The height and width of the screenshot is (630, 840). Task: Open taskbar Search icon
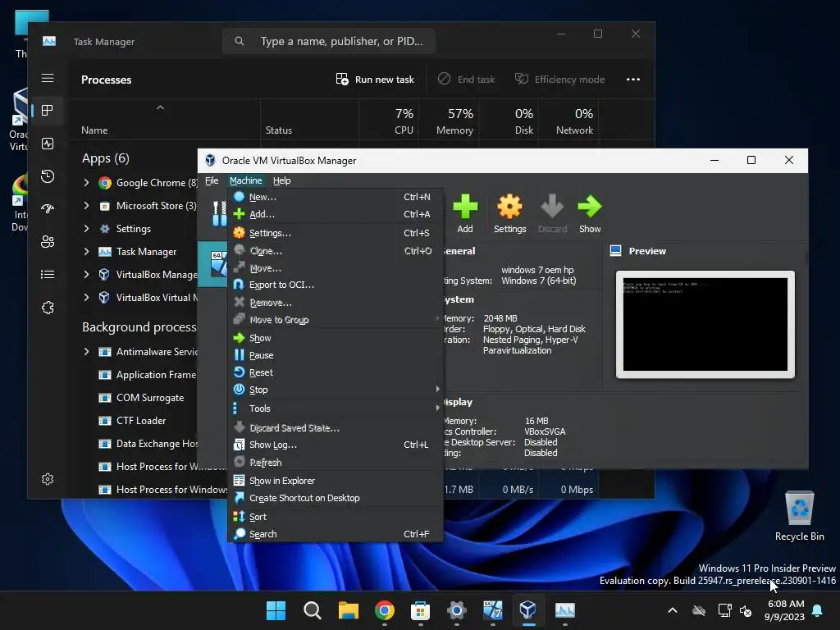pos(312,610)
